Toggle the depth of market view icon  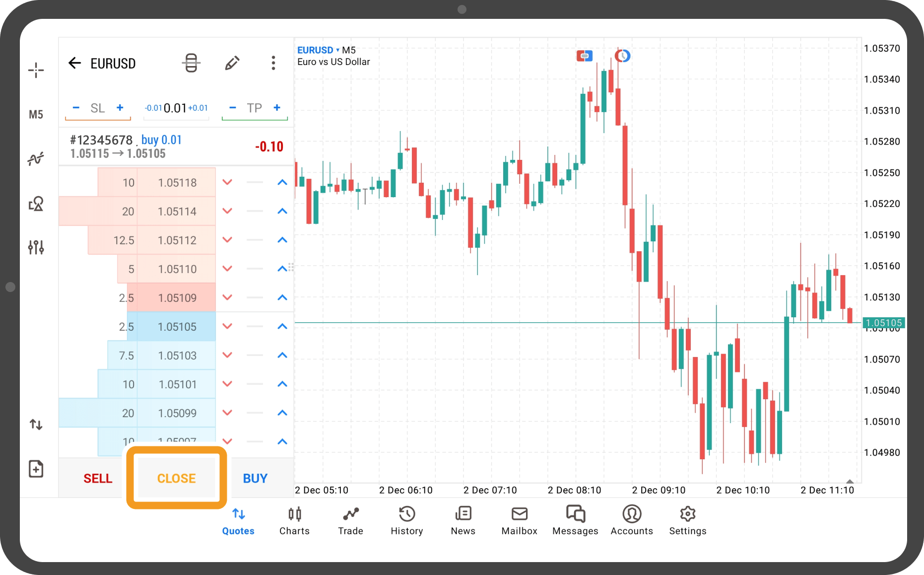click(x=191, y=63)
